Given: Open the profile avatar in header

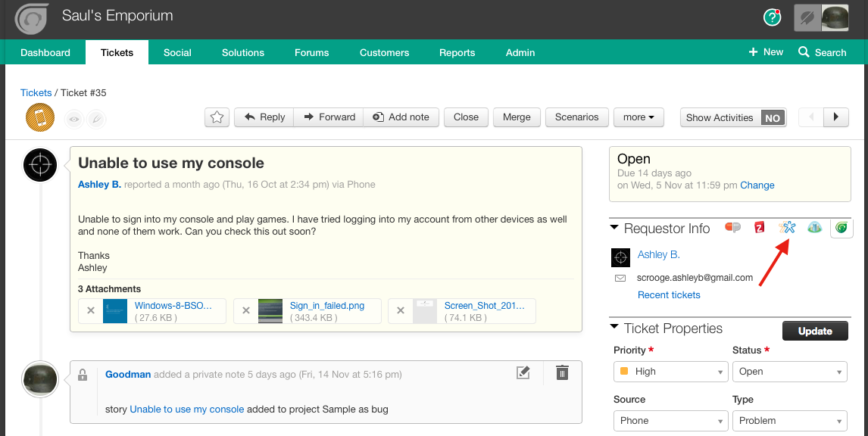Looking at the screenshot, I should tap(835, 18).
